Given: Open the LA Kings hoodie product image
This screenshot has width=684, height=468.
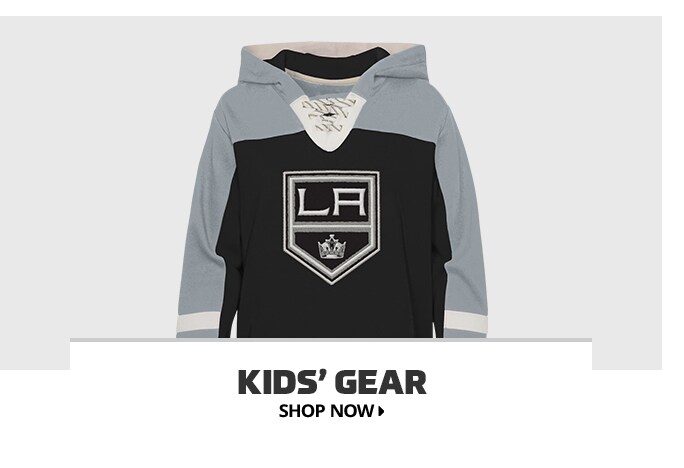Looking at the screenshot, I should [x=332, y=190].
